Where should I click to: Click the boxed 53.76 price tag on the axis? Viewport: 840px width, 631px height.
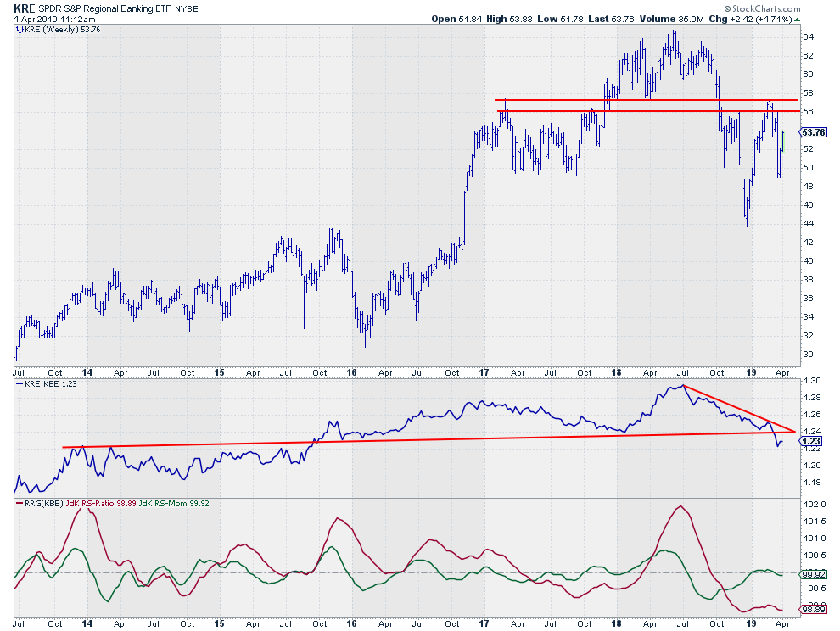click(813, 132)
